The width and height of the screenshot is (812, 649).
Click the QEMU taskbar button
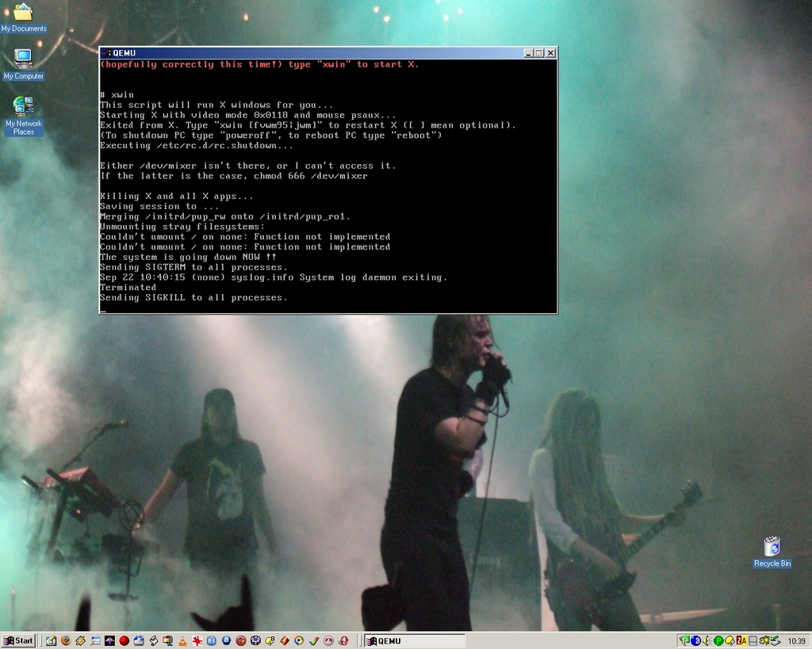(414, 641)
